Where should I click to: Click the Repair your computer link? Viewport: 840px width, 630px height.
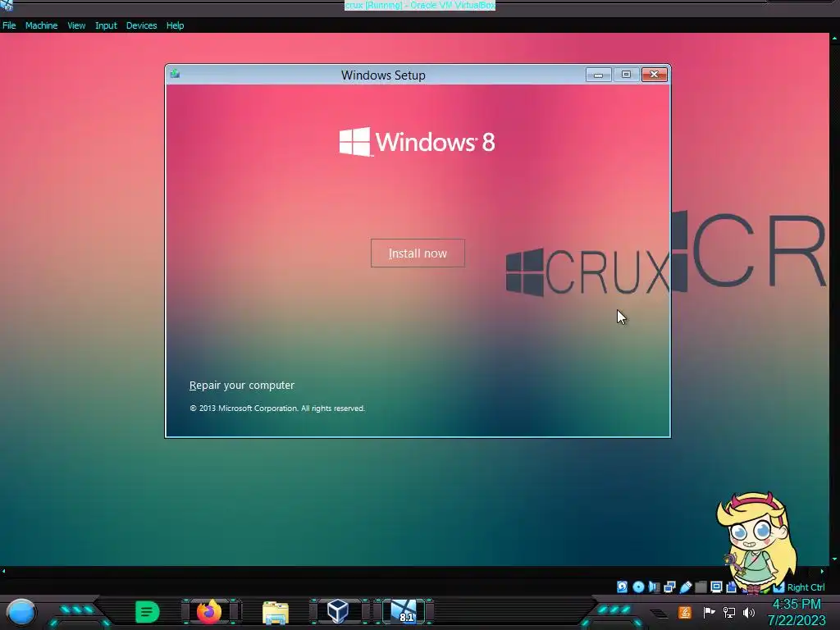[242, 386]
